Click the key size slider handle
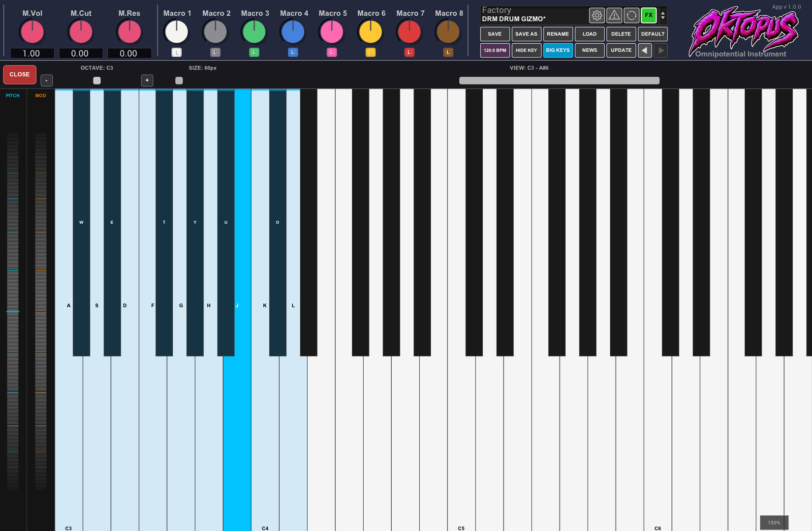 [179, 81]
